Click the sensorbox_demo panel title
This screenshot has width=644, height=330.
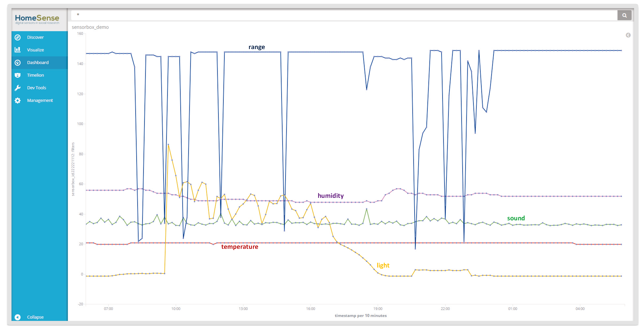pos(90,27)
